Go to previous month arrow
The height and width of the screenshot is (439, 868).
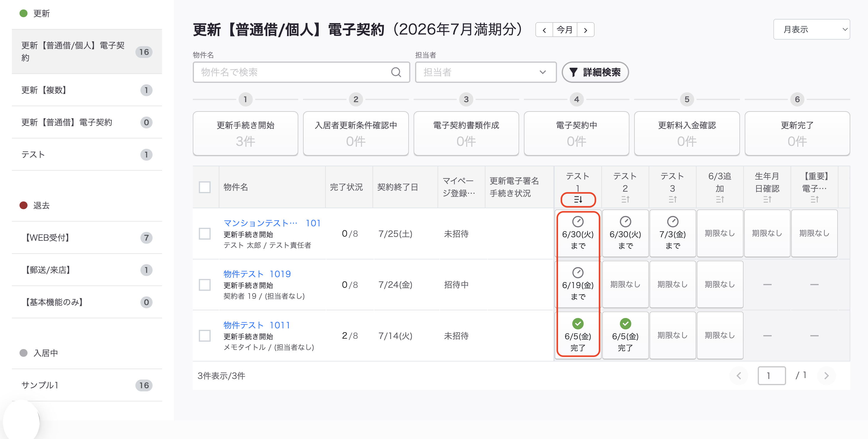point(544,30)
